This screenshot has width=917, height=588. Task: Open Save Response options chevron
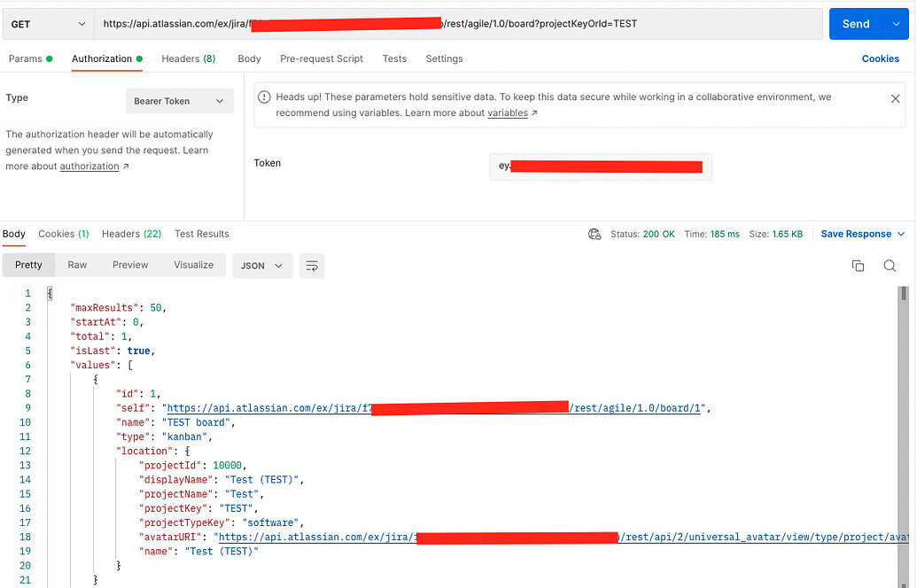coord(900,234)
